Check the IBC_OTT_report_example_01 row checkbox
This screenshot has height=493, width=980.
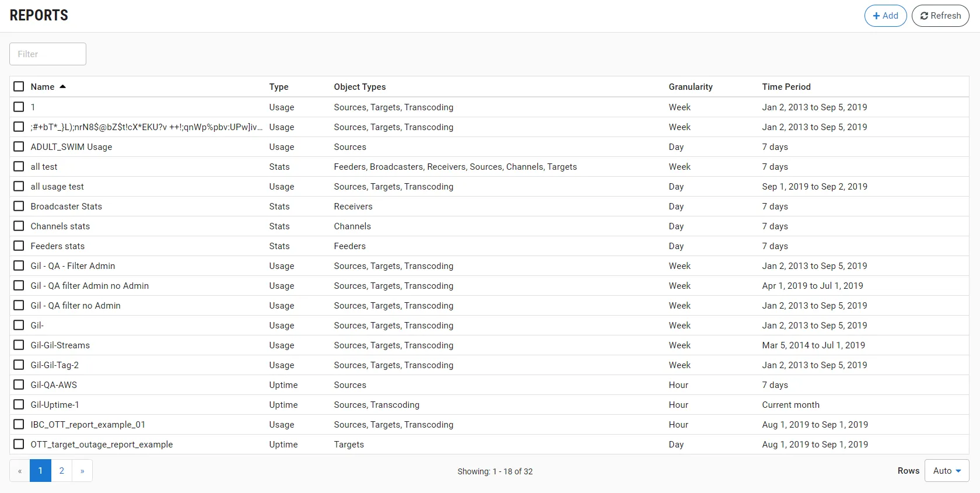(19, 424)
